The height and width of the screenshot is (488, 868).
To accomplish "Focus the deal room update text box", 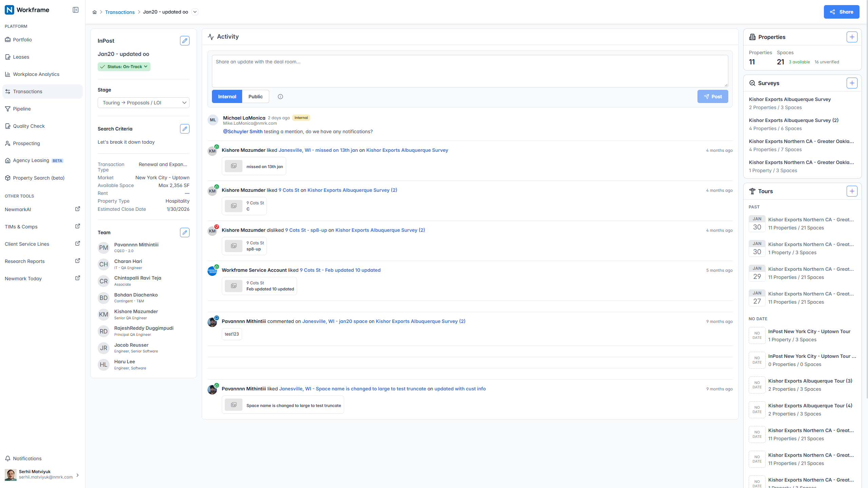I will [x=470, y=71].
